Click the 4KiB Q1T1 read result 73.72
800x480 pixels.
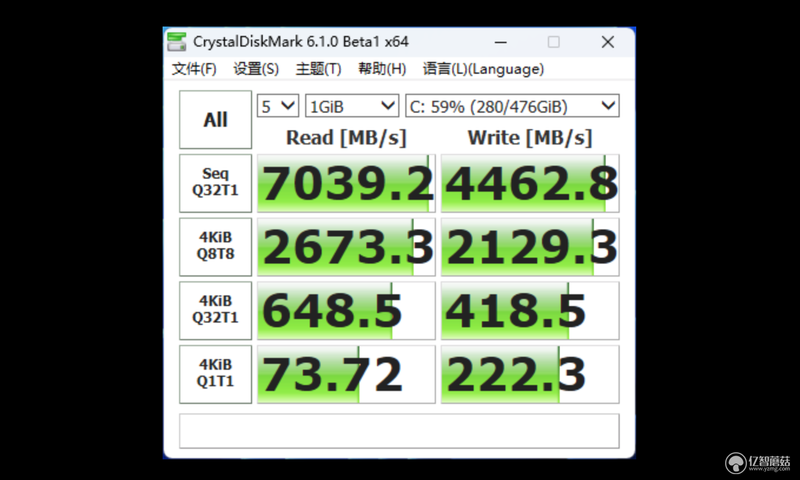(x=346, y=374)
